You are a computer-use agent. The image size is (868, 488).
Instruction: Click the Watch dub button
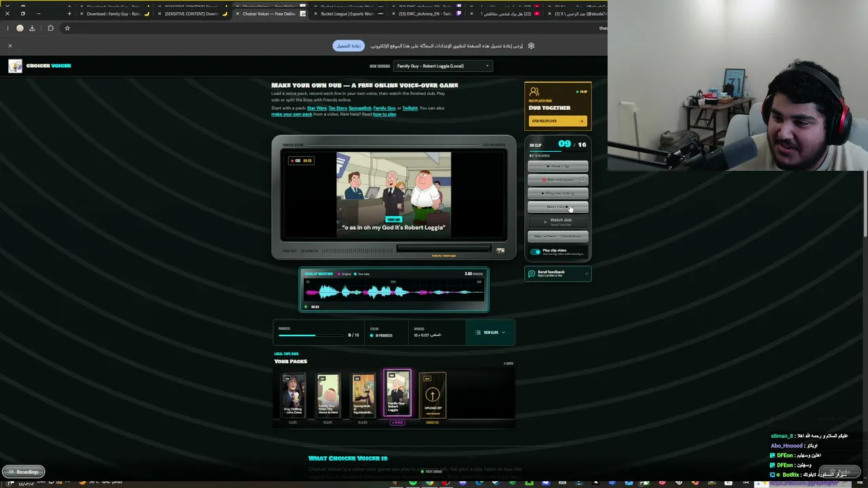tap(558, 221)
